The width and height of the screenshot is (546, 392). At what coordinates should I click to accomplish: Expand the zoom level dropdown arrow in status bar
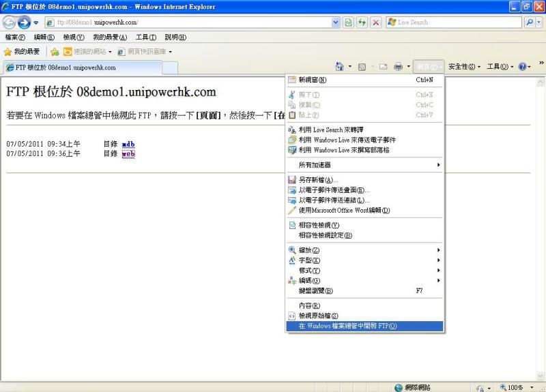point(532,387)
